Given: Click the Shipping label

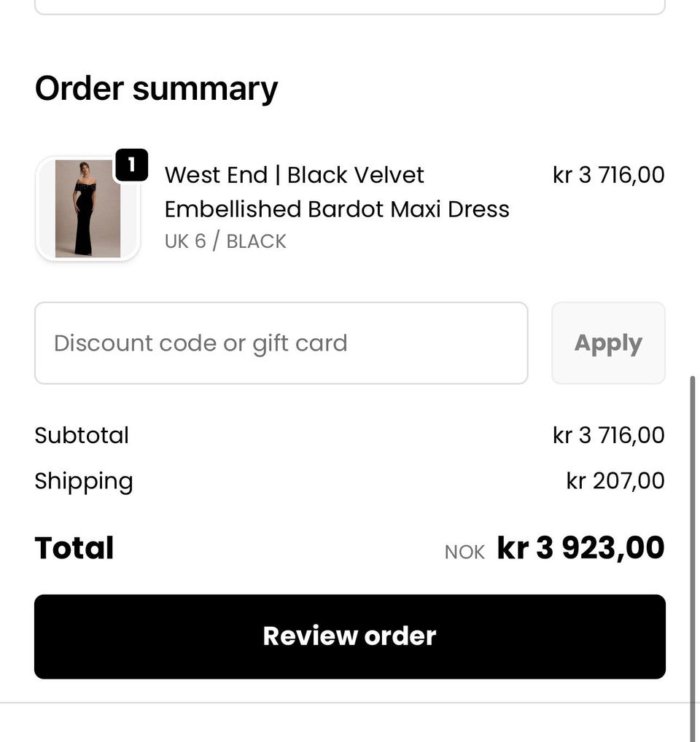Looking at the screenshot, I should 84,481.
